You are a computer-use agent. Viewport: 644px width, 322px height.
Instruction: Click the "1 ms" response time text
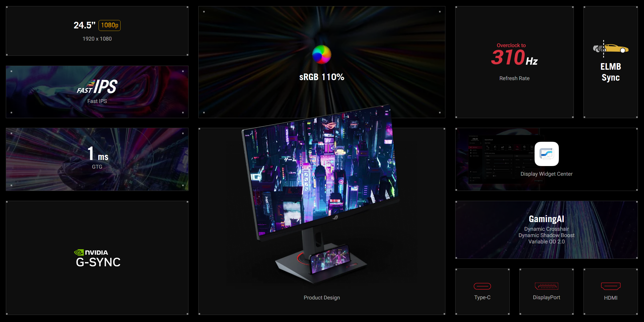(x=98, y=154)
